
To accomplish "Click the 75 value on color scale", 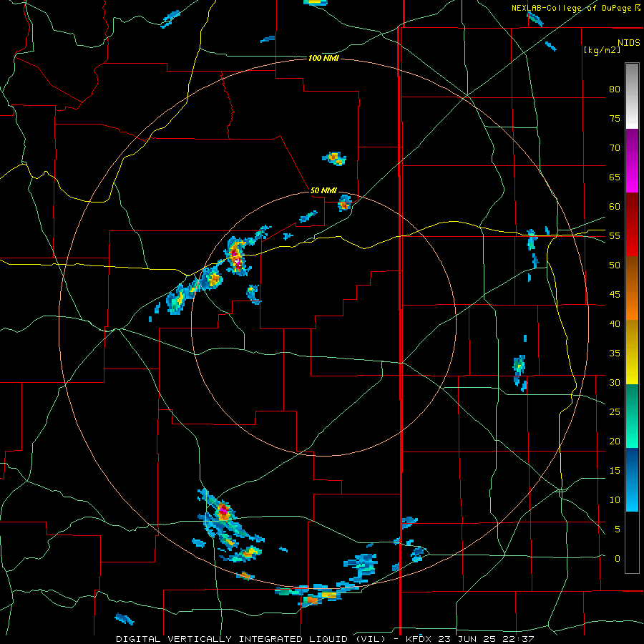I will (615, 118).
